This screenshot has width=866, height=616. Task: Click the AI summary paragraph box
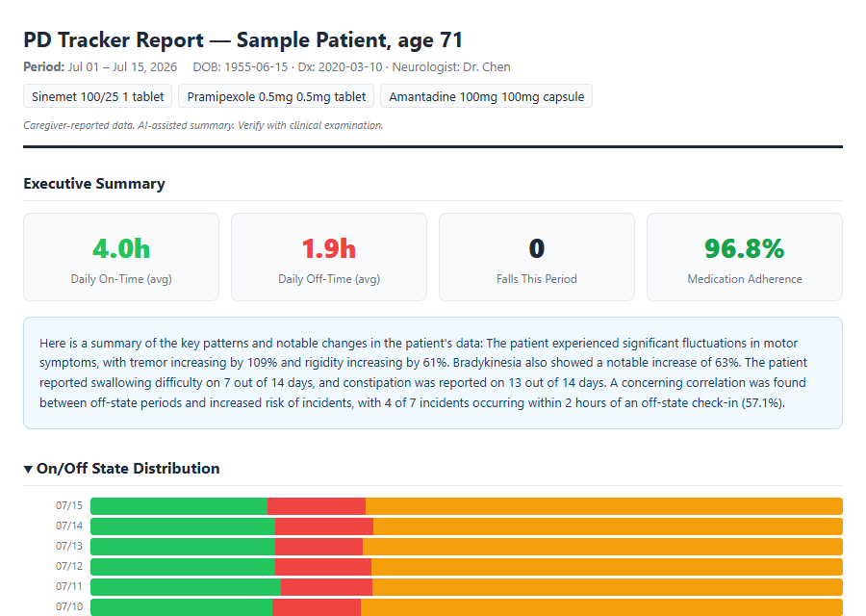[432, 372]
